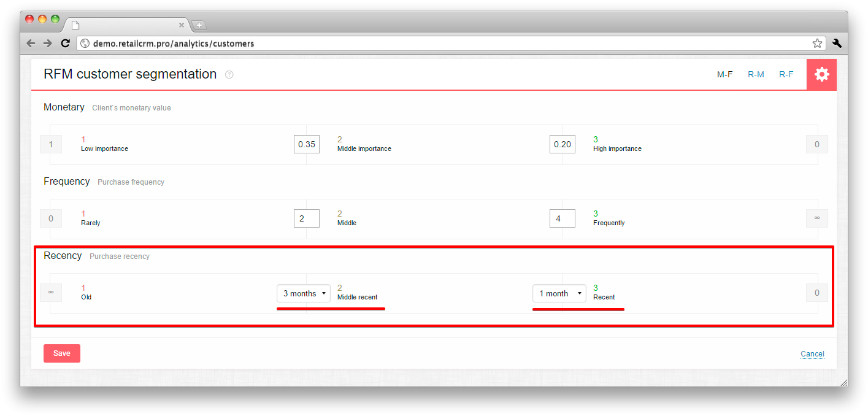The height and width of the screenshot is (416, 868).
Task: Click the infinity box at Recency row start
Action: pyautogui.click(x=51, y=293)
